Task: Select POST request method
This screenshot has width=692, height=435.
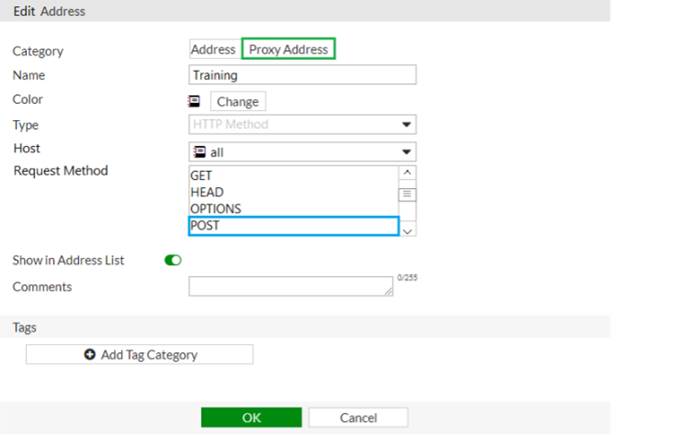Action: [x=292, y=226]
